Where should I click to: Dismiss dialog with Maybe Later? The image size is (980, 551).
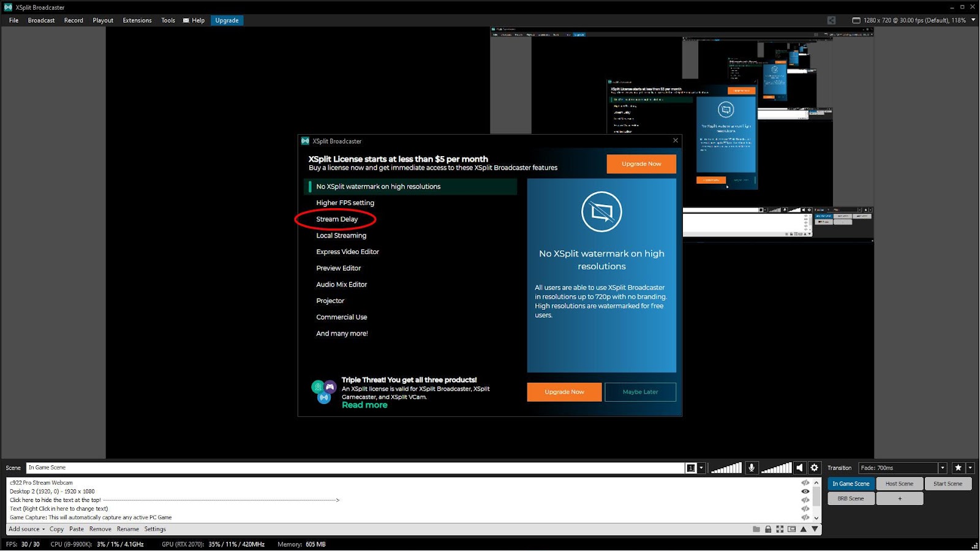pos(640,392)
